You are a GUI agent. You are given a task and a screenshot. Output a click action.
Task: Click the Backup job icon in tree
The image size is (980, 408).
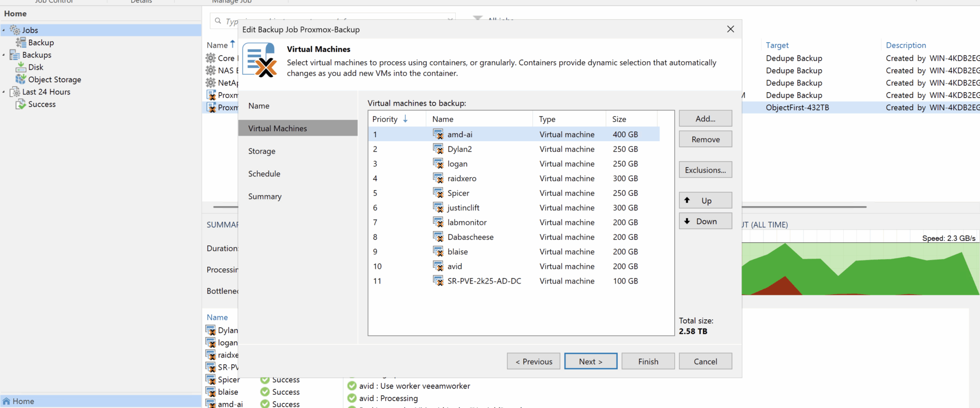coord(21,42)
